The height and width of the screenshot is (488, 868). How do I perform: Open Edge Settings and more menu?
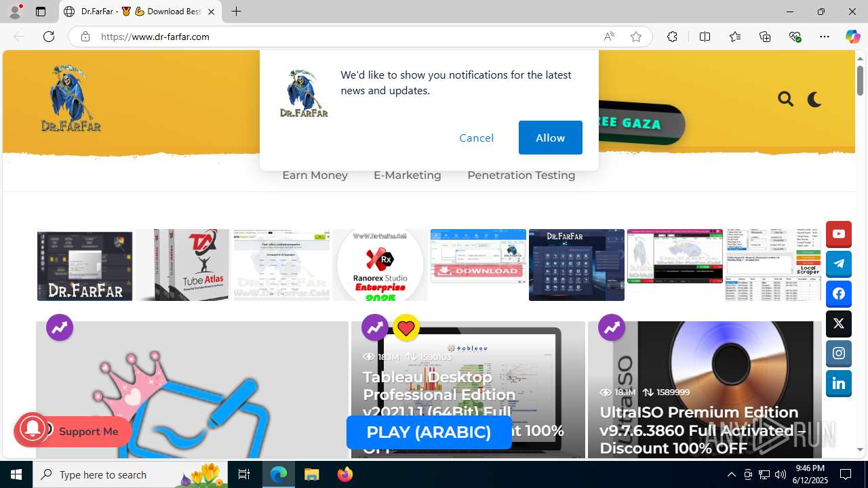coord(825,37)
